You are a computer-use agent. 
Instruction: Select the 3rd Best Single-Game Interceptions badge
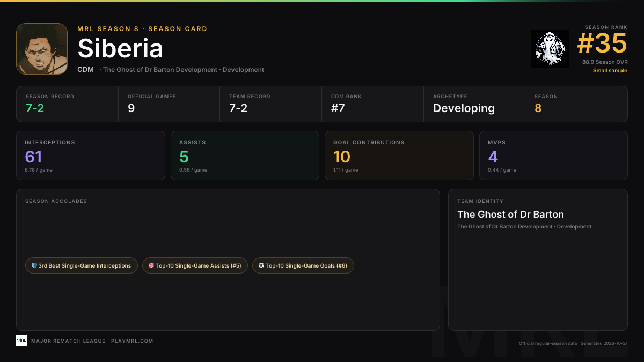(82, 265)
